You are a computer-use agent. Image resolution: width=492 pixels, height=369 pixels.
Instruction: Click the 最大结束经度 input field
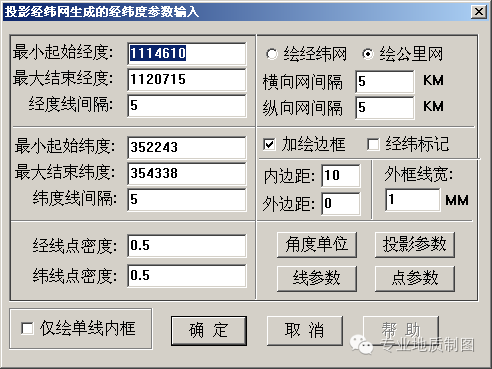[187, 80]
